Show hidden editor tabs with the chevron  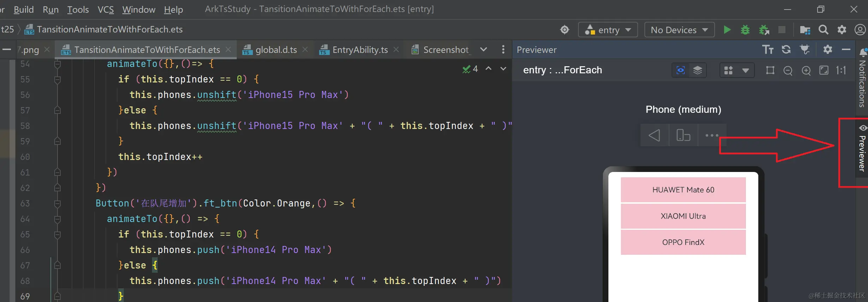[484, 50]
